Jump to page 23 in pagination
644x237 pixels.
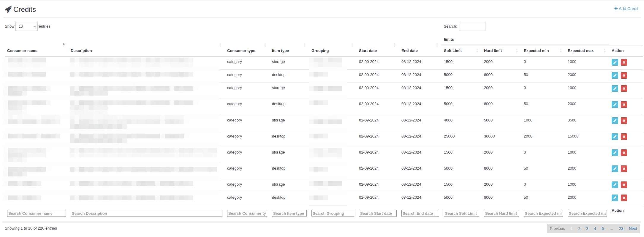click(621, 229)
